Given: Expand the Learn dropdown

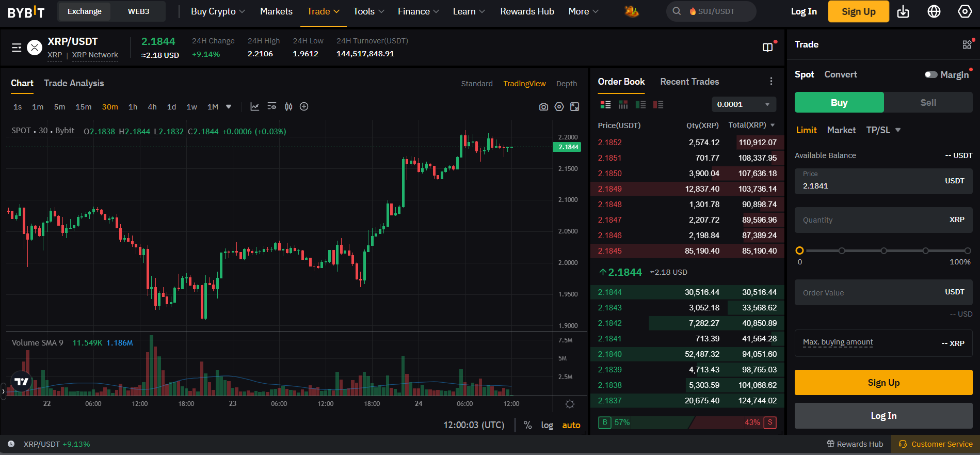Looking at the screenshot, I should 469,11.
